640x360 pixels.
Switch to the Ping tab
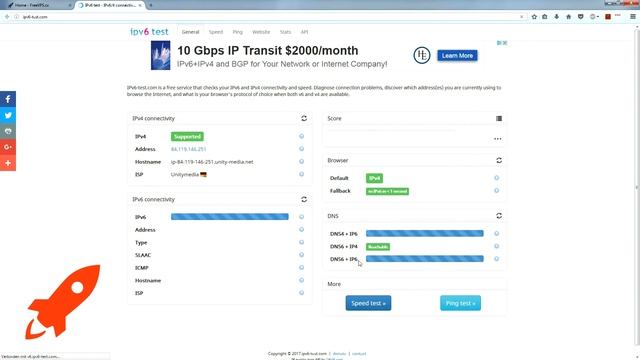click(x=238, y=32)
